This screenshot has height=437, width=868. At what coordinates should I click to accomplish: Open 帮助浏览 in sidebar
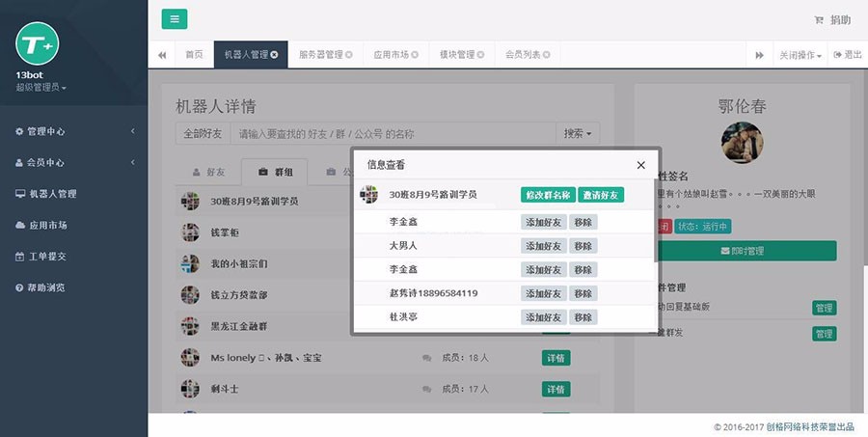pyautogui.click(x=73, y=287)
